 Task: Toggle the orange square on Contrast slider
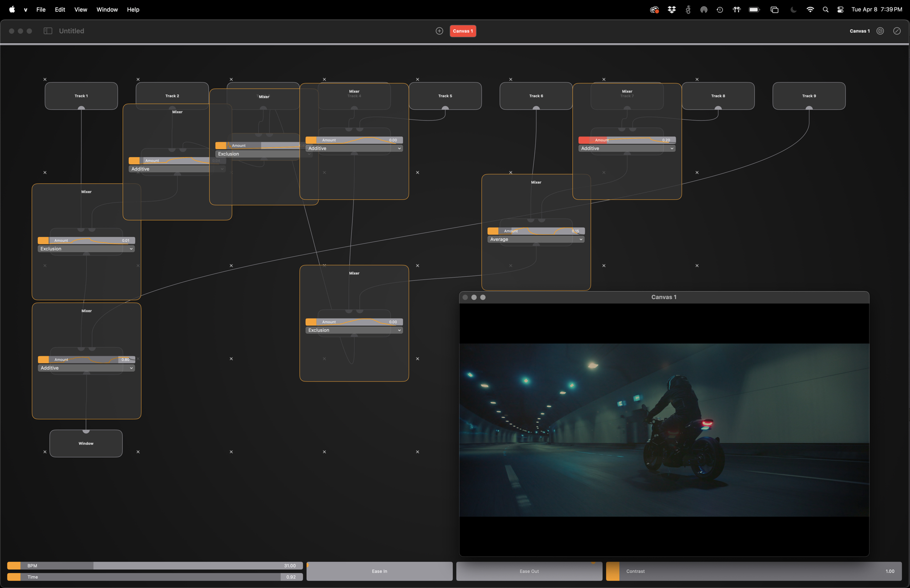point(612,571)
